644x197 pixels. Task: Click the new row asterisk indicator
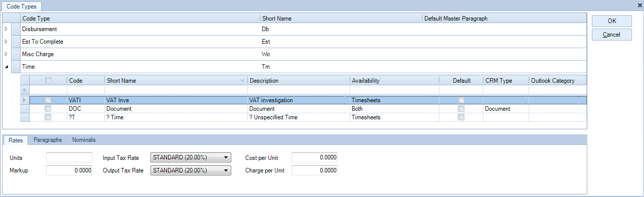25,90
